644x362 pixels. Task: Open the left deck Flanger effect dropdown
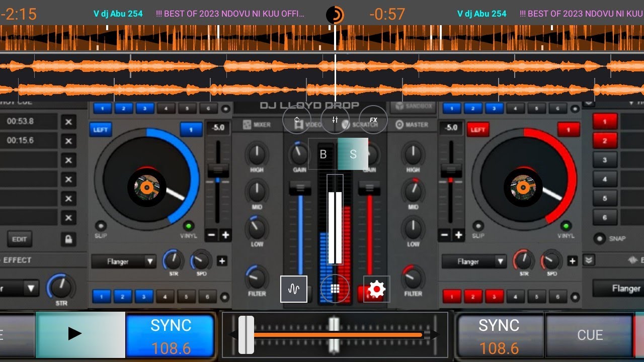click(124, 261)
